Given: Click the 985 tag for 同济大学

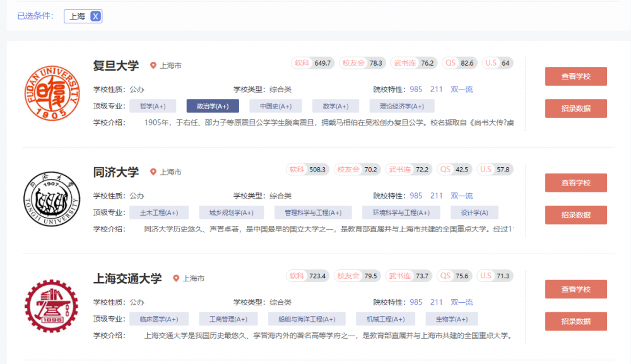Looking at the screenshot, I should coord(416,196).
